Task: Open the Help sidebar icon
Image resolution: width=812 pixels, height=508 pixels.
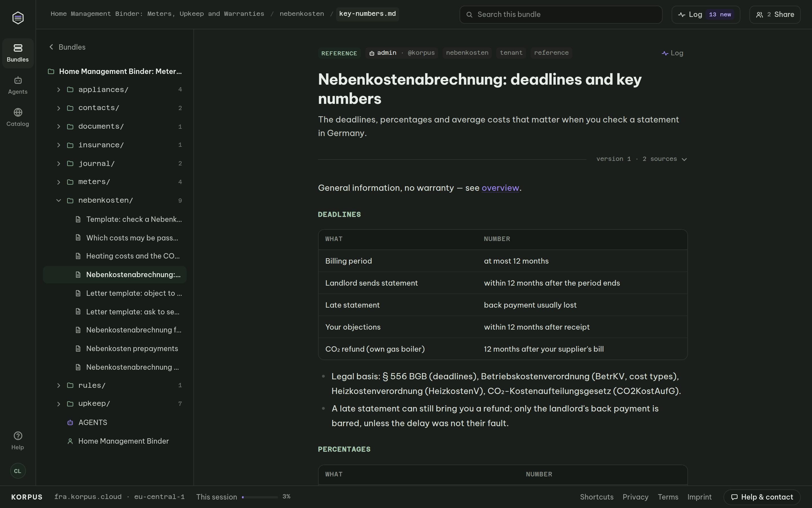Action: tap(18, 441)
